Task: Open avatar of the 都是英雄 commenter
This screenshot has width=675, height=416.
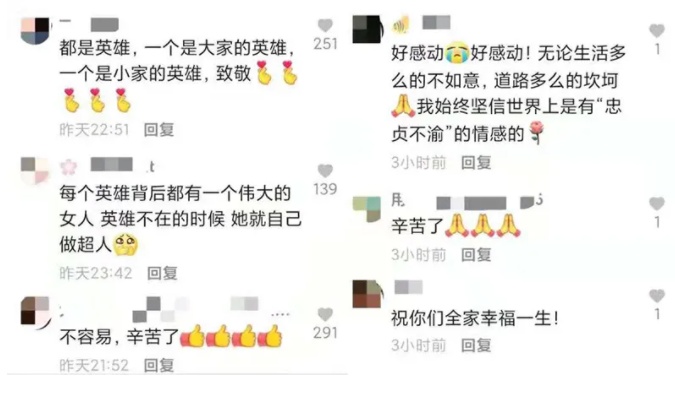Action: (x=35, y=31)
